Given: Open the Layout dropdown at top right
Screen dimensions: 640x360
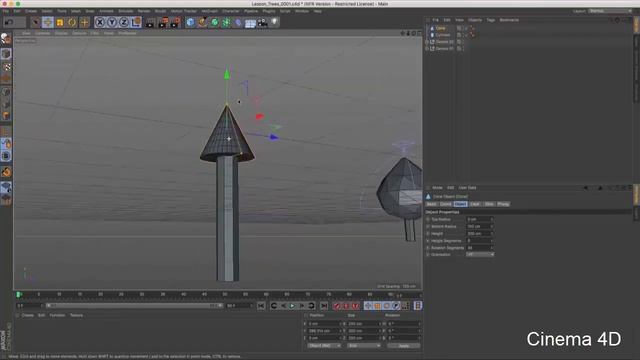Looking at the screenshot, I should click(x=610, y=11).
